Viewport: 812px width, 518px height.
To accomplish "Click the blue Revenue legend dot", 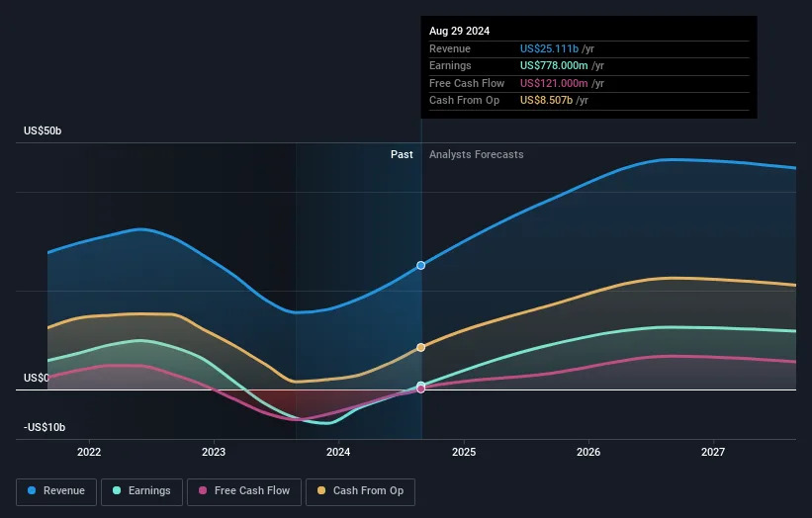I will (32, 490).
